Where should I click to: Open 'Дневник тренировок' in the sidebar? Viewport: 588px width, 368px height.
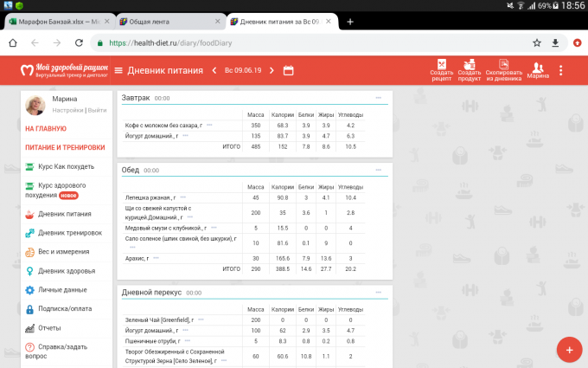point(69,232)
